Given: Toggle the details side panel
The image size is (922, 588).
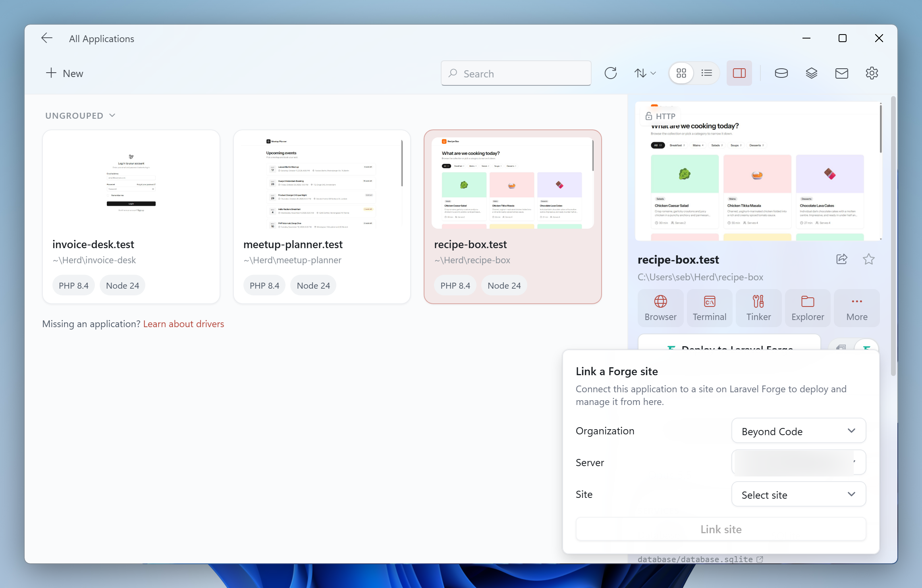Looking at the screenshot, I should click(739, 73).
